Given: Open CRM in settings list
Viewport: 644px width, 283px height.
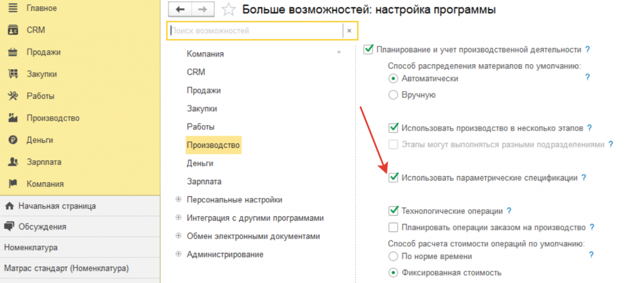Looking at the screenshot, I should 196,72.
